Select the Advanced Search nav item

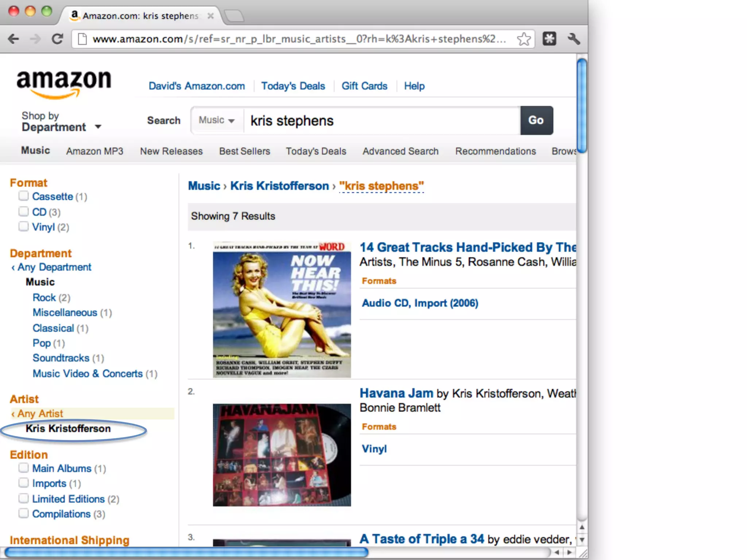[400, 151]
